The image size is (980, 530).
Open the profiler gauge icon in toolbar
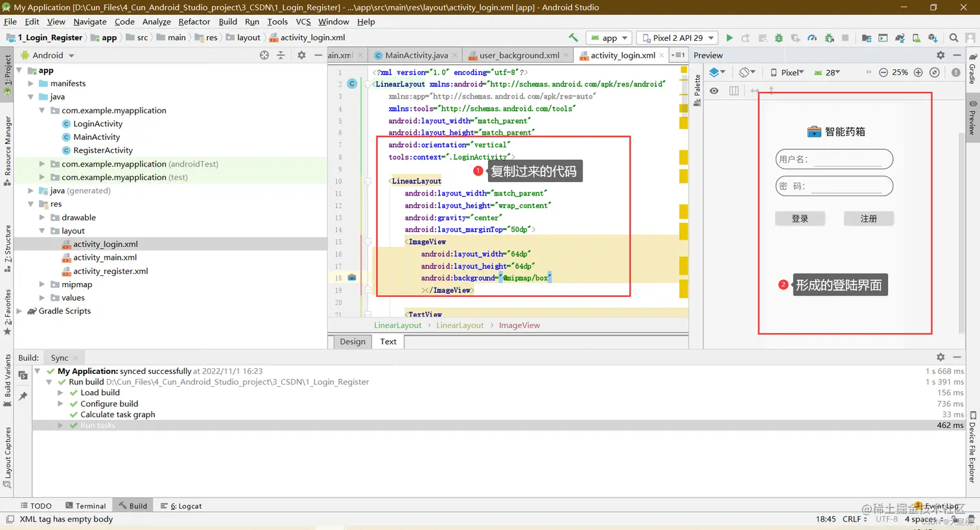(812, 38)
